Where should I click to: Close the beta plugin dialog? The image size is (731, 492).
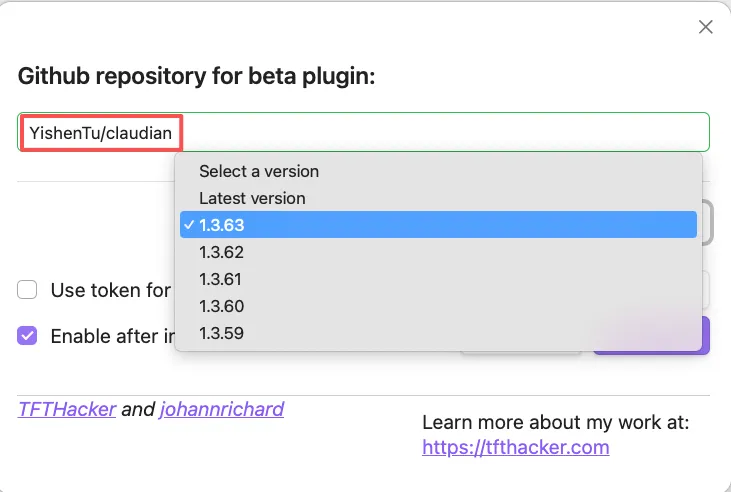(705, 27)
